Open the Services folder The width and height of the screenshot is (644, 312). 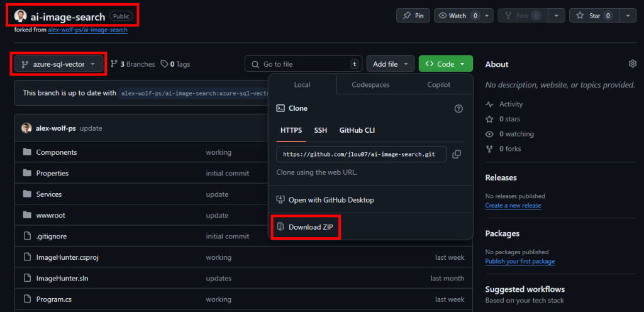coord(49,194)
